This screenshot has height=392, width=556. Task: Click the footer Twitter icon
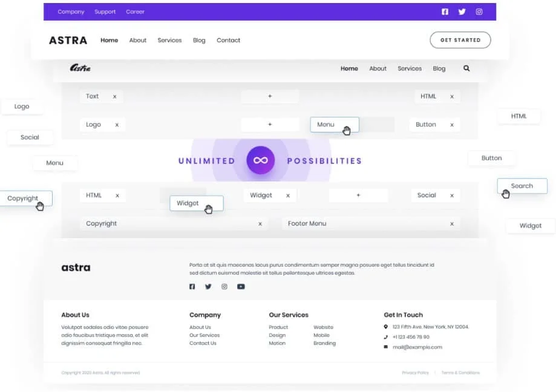(208, 287)
